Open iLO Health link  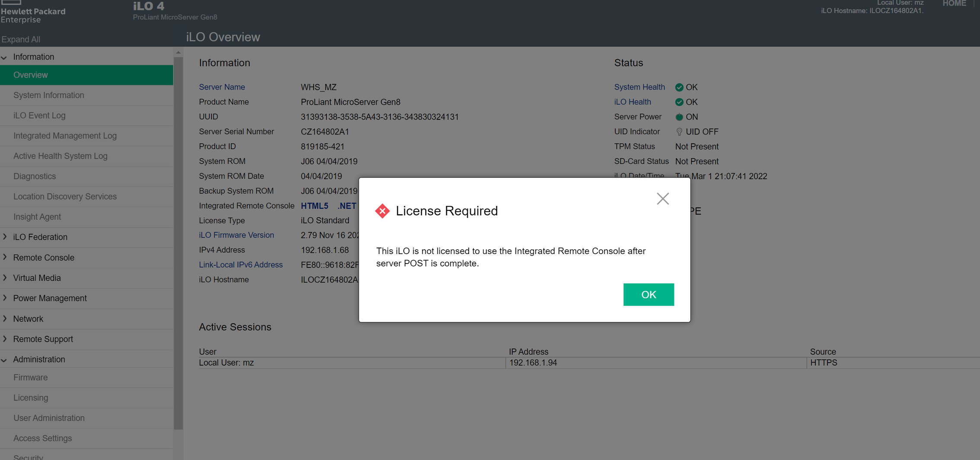(x=632, y=102)
